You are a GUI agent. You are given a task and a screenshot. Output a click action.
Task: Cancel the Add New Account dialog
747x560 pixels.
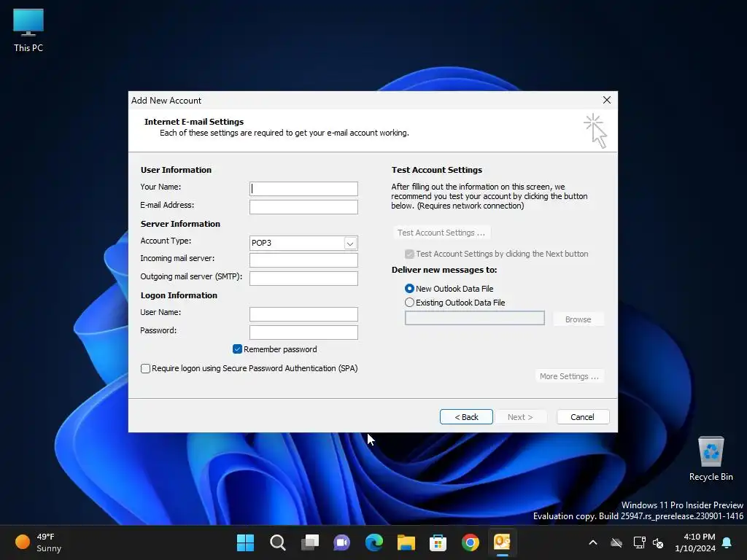click(582, 416)
